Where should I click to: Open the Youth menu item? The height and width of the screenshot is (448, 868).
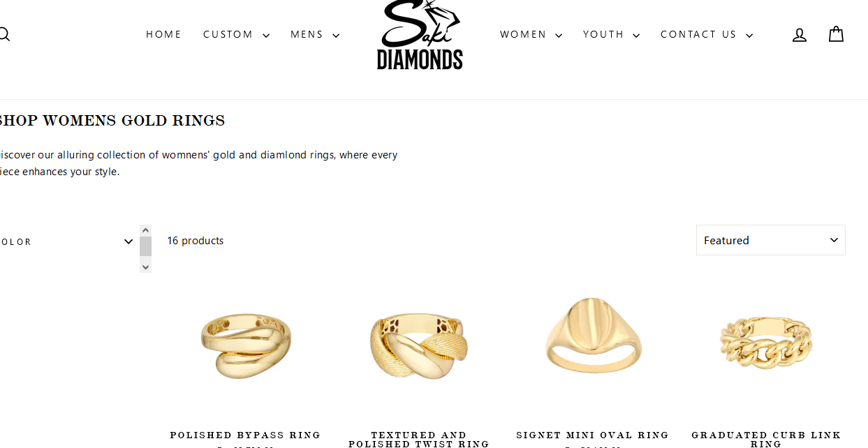611,35
